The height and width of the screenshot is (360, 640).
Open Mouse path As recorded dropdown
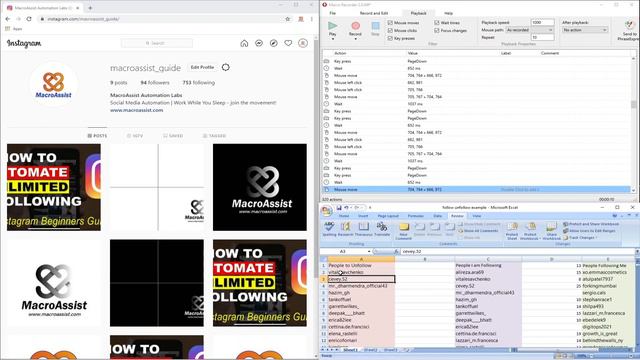point(529,30)
